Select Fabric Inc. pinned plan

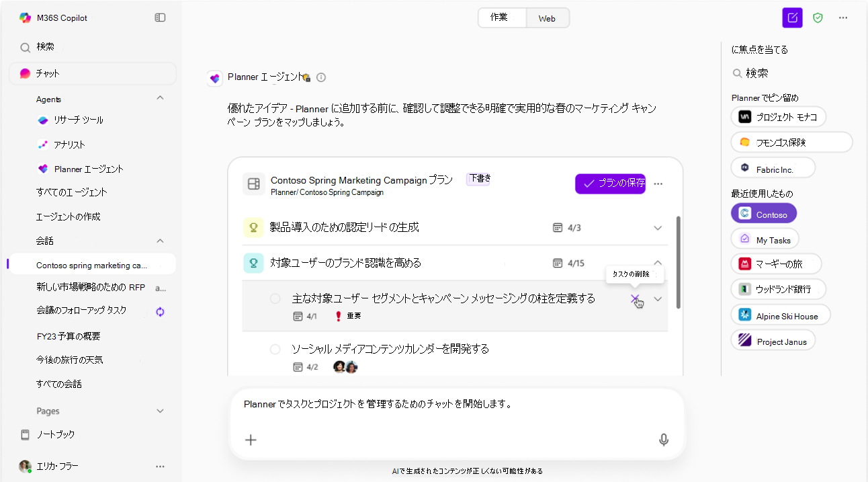click(x=773, y=168)
